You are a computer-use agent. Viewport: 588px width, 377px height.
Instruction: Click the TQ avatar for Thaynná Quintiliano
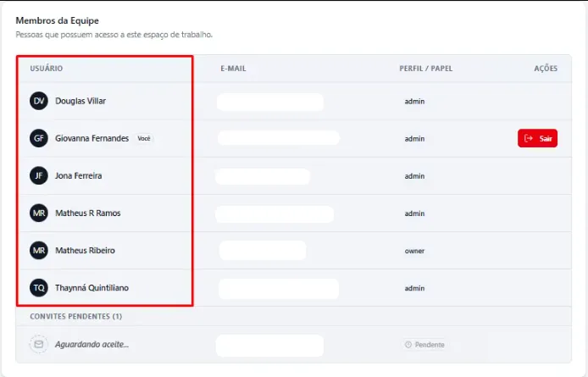(39, 288)
